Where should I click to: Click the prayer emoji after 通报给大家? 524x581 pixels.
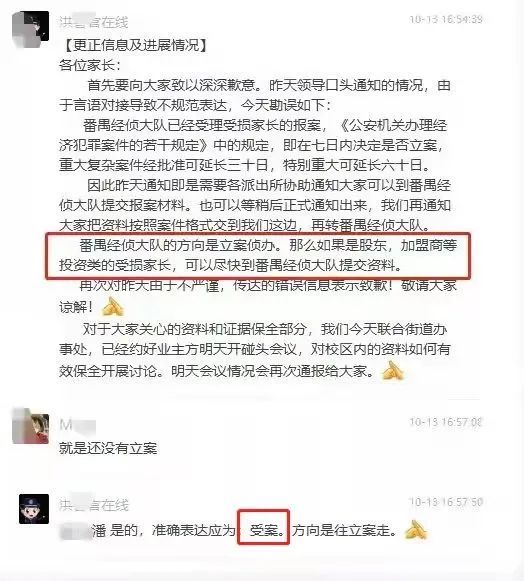(392, 371)
